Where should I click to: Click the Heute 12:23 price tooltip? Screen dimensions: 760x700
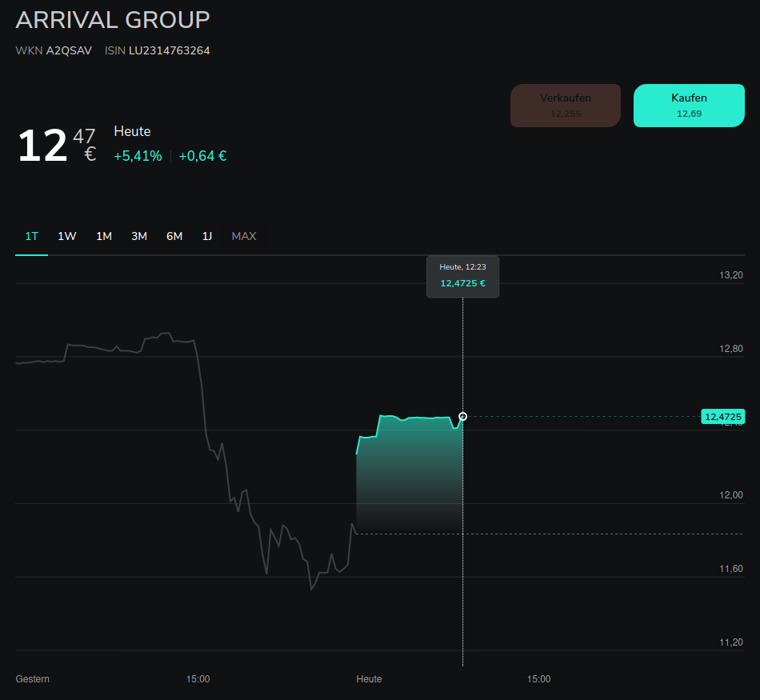(x=462, y=276)
